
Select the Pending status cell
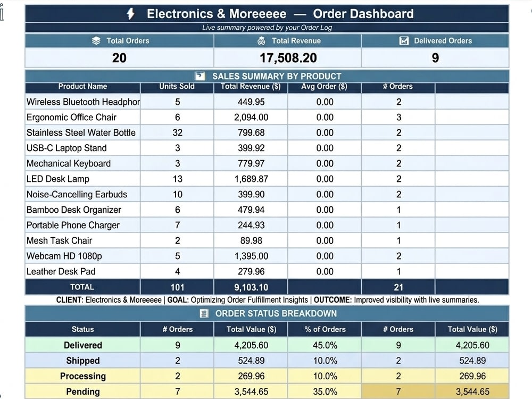click(82, 392)
